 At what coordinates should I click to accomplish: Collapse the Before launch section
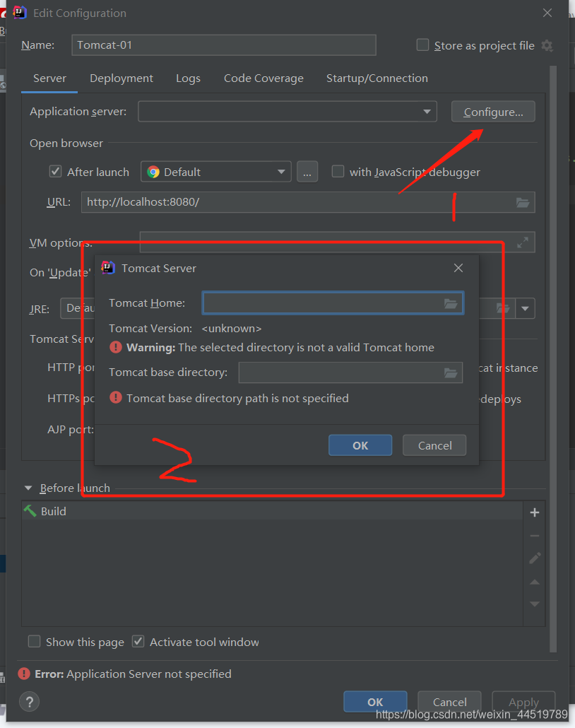(x=28, y=488)
